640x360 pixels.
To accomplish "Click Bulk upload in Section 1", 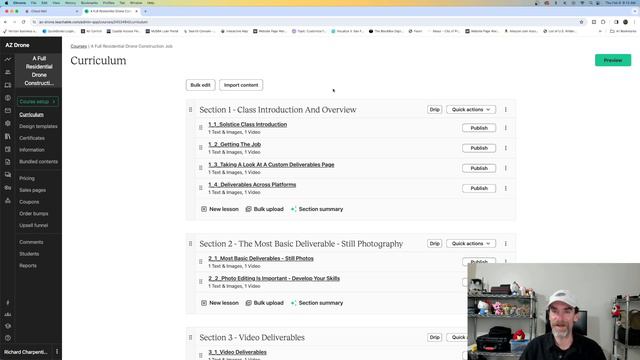I will [x=264, y=209].
